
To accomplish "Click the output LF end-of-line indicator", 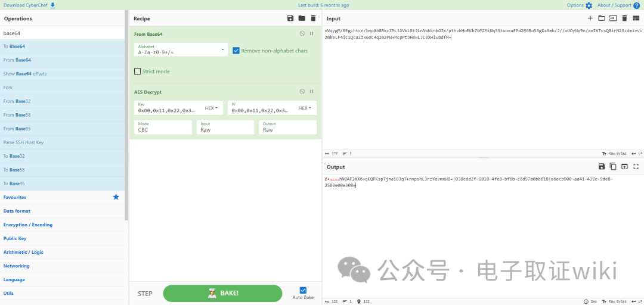I will tap(637, 301).
